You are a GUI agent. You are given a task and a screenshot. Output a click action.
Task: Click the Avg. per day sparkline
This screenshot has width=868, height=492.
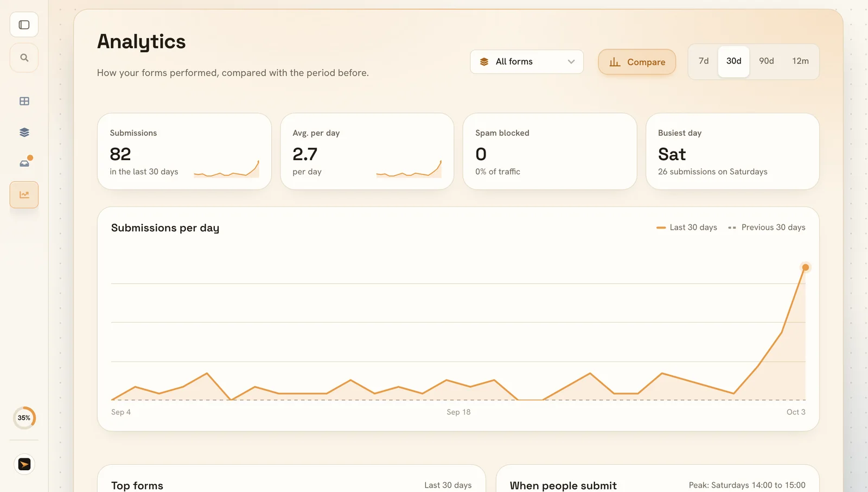click(409, 169)
